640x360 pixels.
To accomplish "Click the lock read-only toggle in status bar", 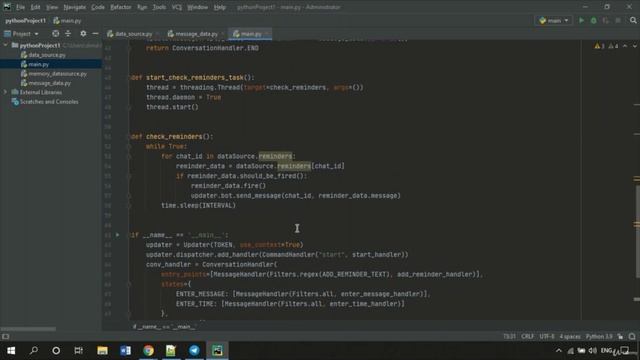I will [620, 337].
